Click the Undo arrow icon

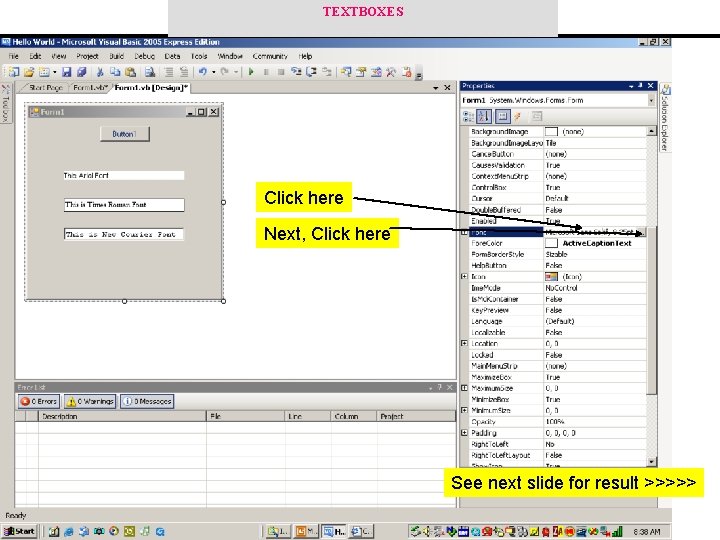coord(202,72)
